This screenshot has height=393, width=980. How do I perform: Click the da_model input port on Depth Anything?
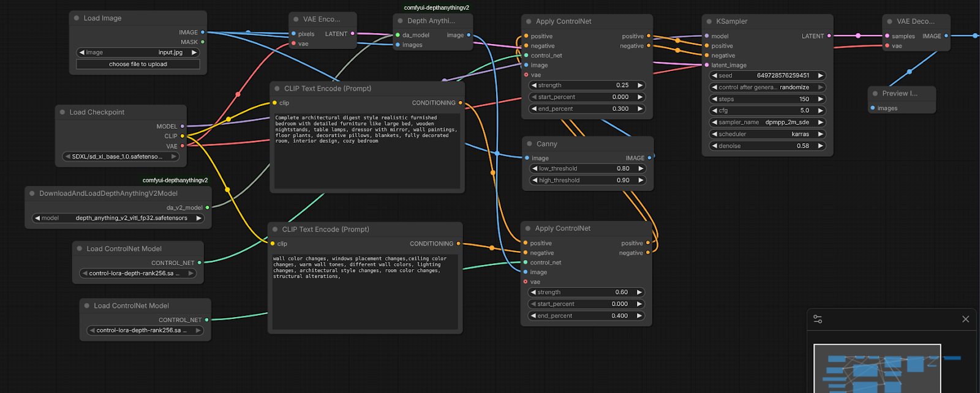click(x=398, y=36)
